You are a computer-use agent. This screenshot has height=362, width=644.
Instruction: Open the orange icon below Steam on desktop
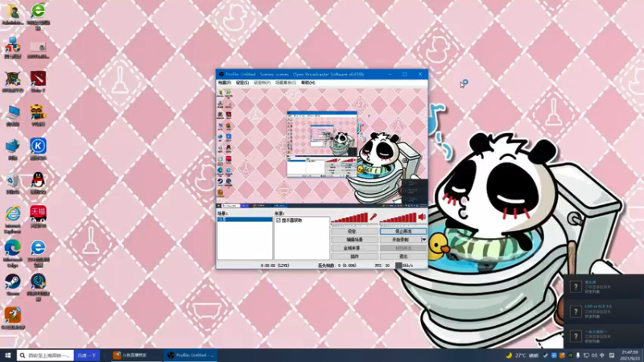pyautogui.click(x=13, y=318)
